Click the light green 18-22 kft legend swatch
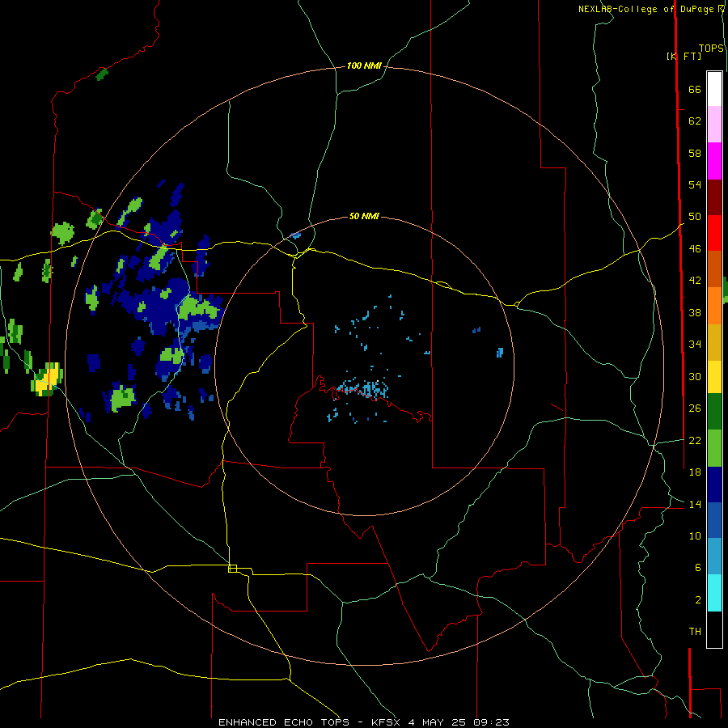 tap(714, 448)
